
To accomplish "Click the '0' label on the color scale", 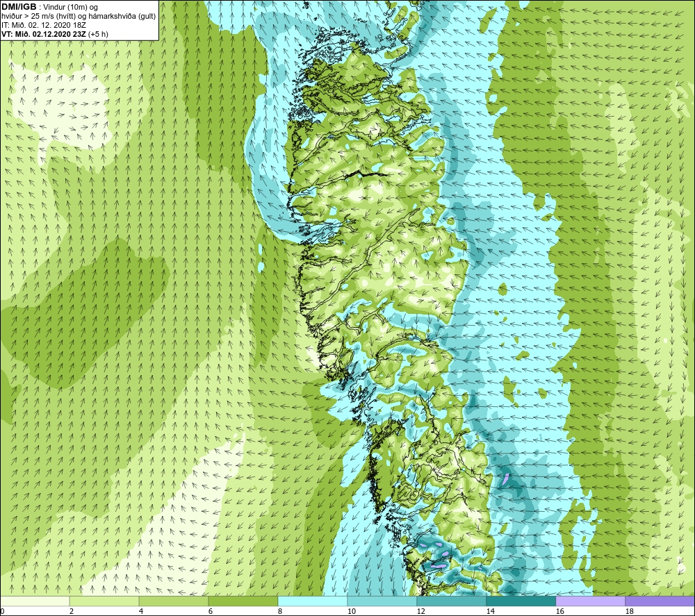I will pyautogui.click(x=2, y=612).
